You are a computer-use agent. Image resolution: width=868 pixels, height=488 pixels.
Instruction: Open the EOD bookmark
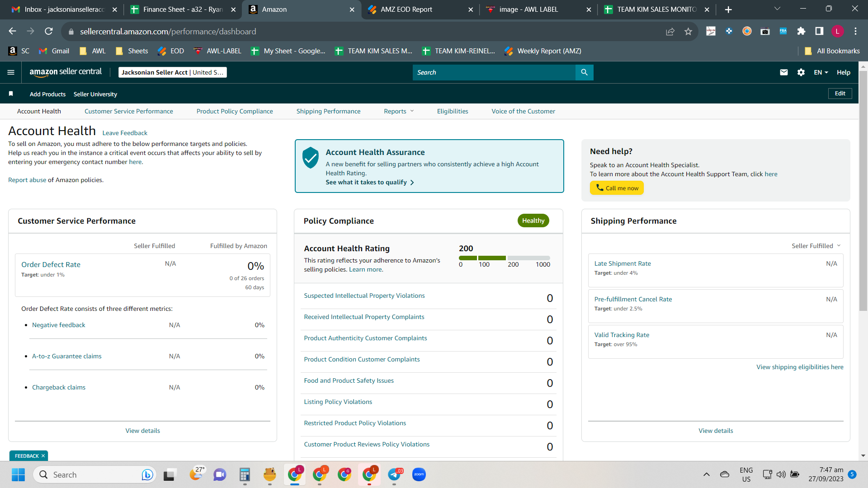[x=171, y=51]
